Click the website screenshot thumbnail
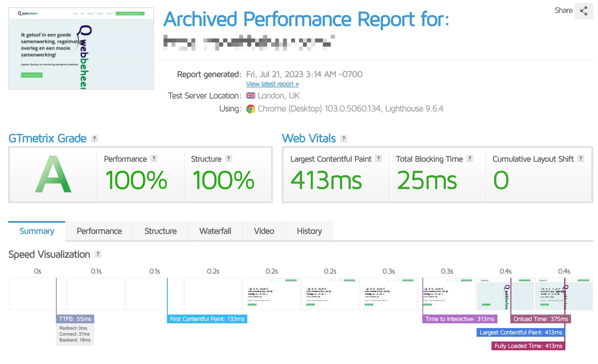 (x=81, y=49)
